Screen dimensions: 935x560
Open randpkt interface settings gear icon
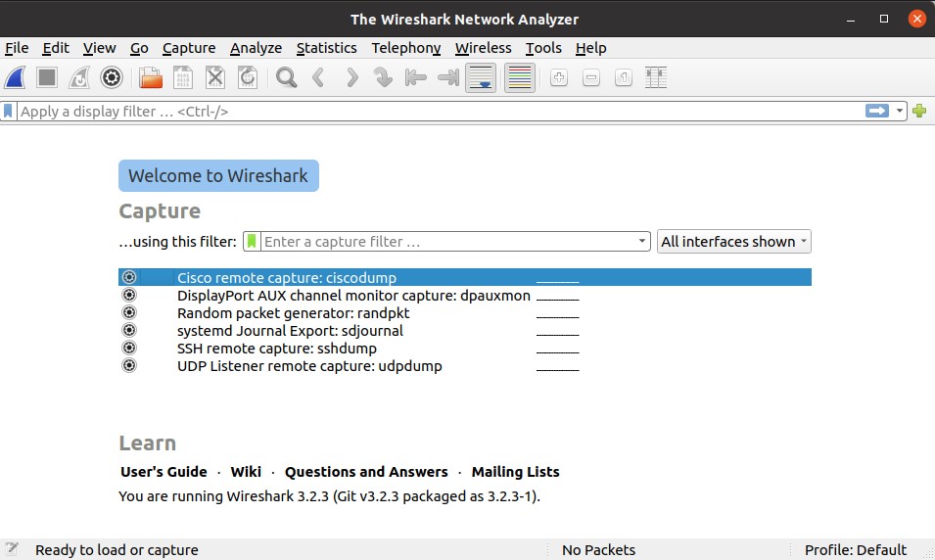(129, 312)
